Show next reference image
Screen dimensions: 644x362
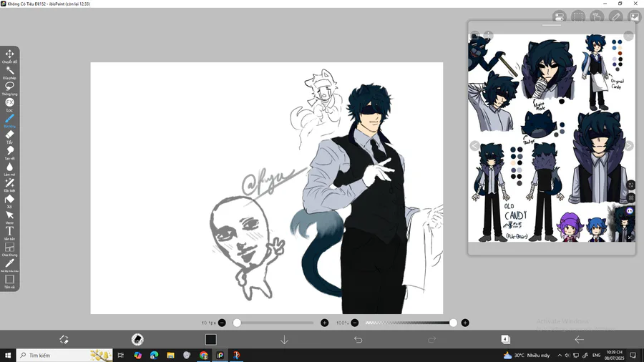(629, 146)
